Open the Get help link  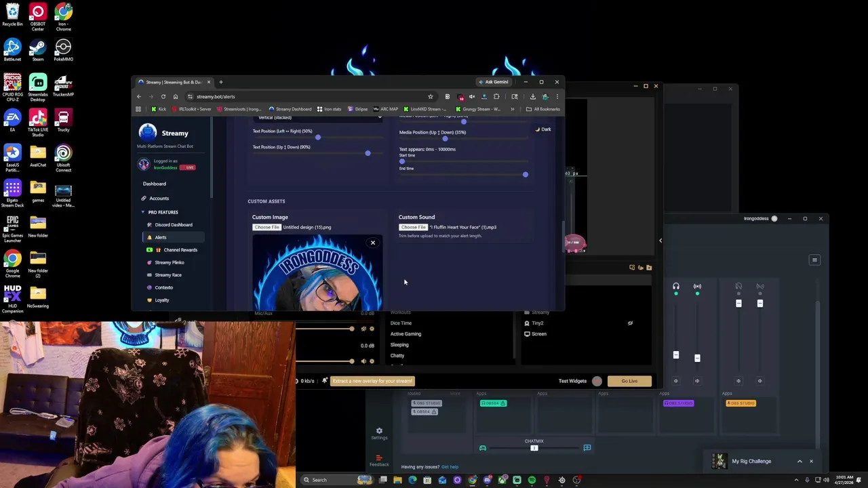(x=450, y=467)
